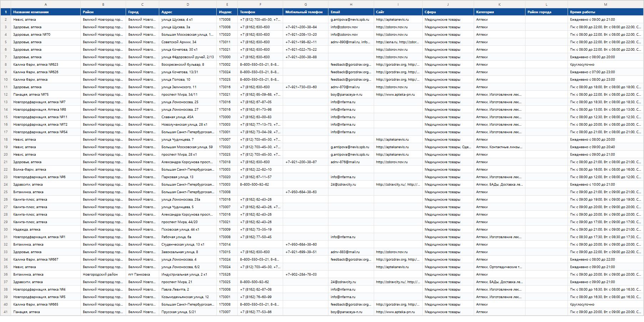Click the "Категория" header cell
Screen dimensions: 644x322
coord(499,12)
